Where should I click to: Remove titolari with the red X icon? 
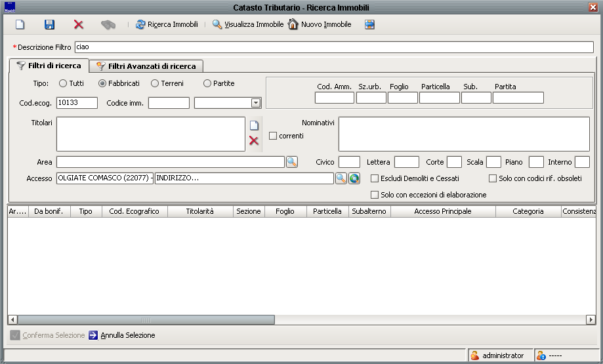[254, 140]
